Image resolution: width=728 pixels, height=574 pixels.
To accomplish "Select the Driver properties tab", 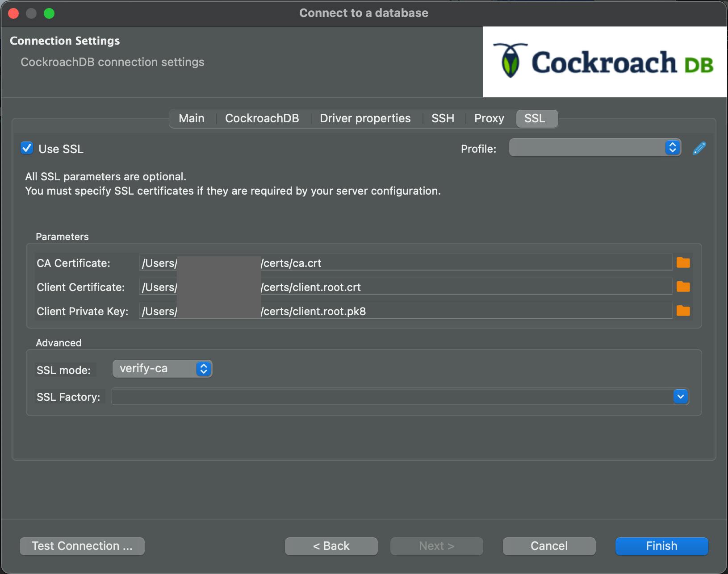I will 365,118.
